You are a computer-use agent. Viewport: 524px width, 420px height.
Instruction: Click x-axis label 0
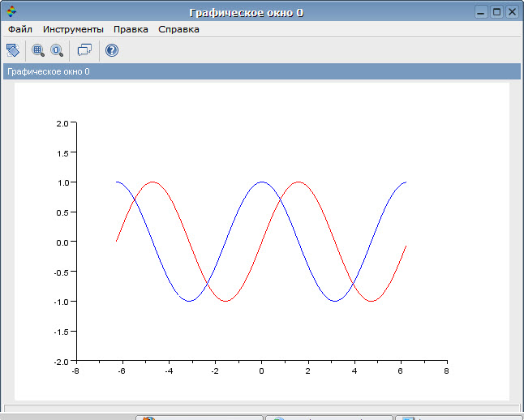tap(261, 371)
